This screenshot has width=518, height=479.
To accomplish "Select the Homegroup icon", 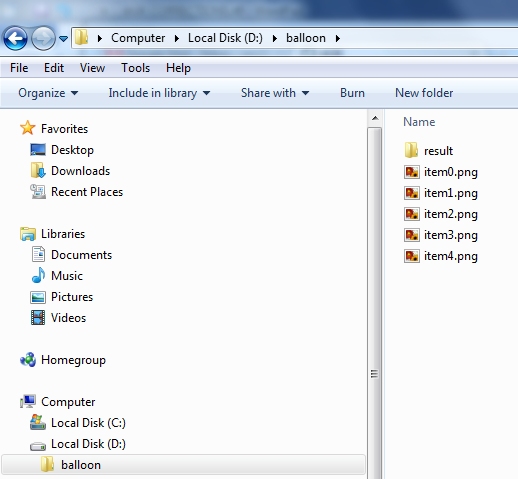I will tap(28, 360).
